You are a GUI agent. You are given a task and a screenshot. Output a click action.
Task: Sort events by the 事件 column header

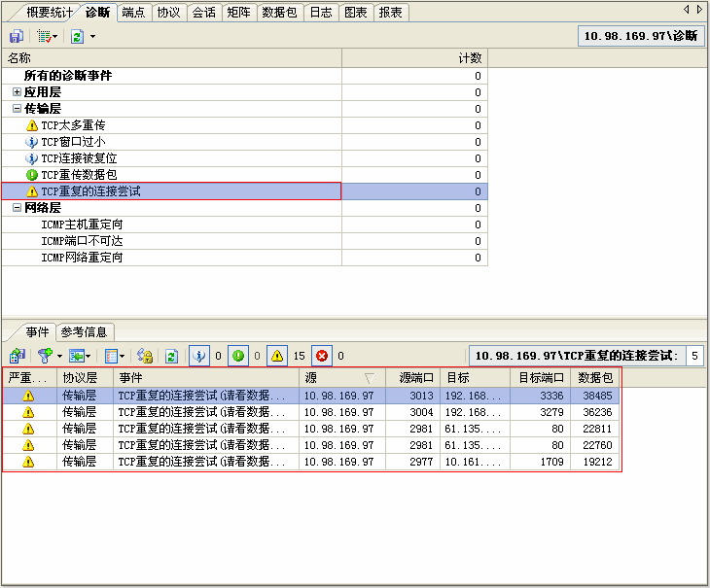coord(206,378)
